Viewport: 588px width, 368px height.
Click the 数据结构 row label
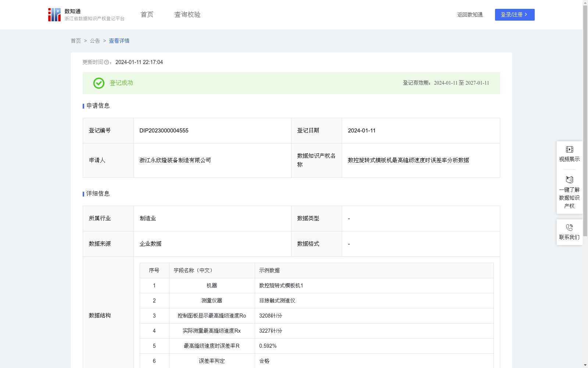[100, 316]
